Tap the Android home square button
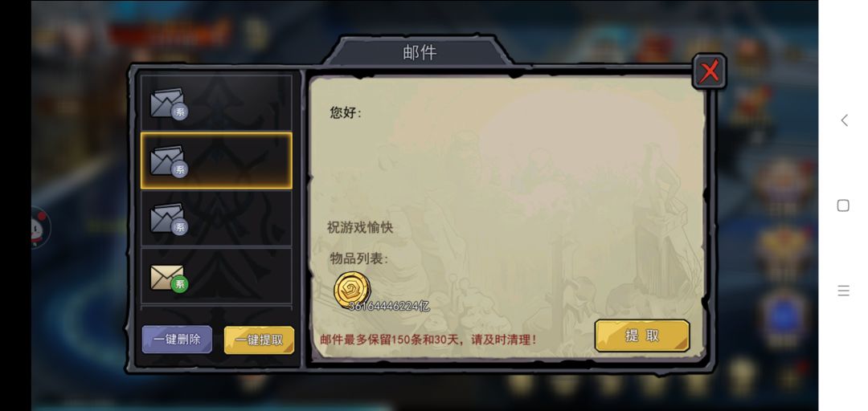868x411 pixels. coord(843,205)
